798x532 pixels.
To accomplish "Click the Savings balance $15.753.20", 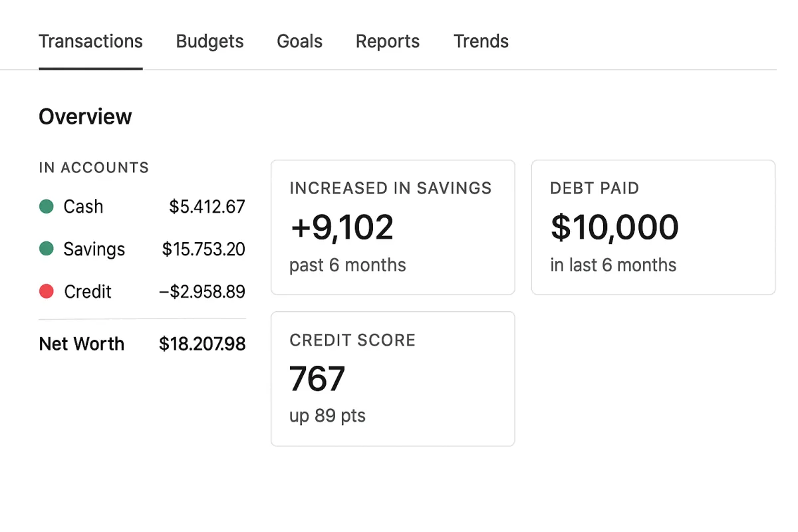I will pyautogui.click(x=203, y=249).
